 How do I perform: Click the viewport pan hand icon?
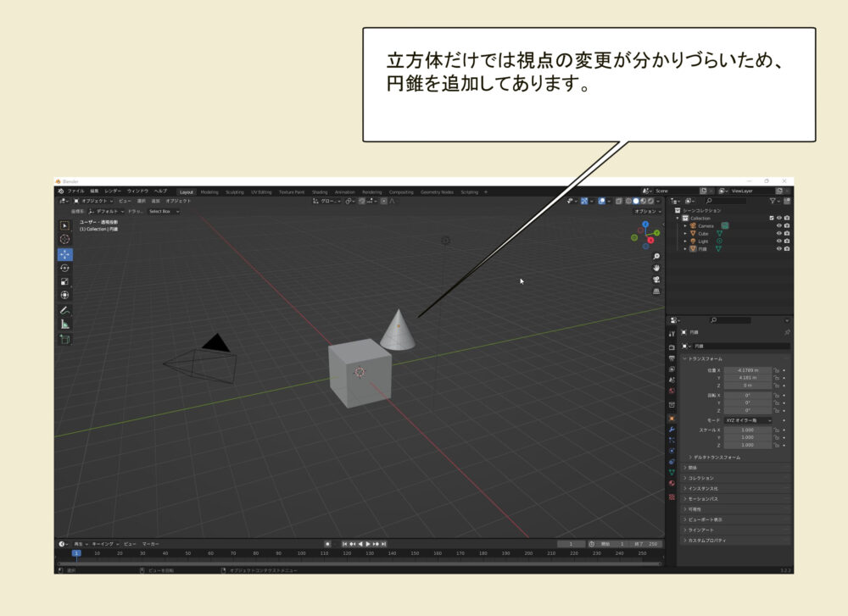coord(656,268)
